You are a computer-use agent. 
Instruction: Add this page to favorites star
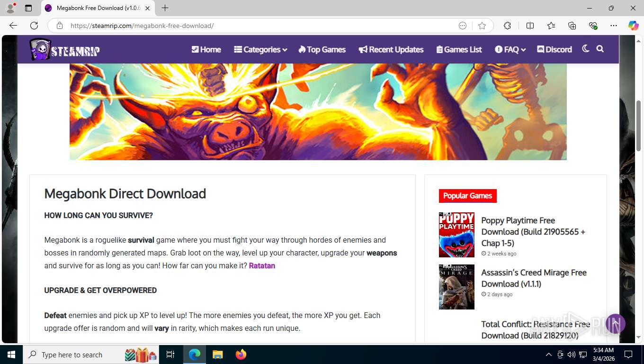tap(482, 26)
